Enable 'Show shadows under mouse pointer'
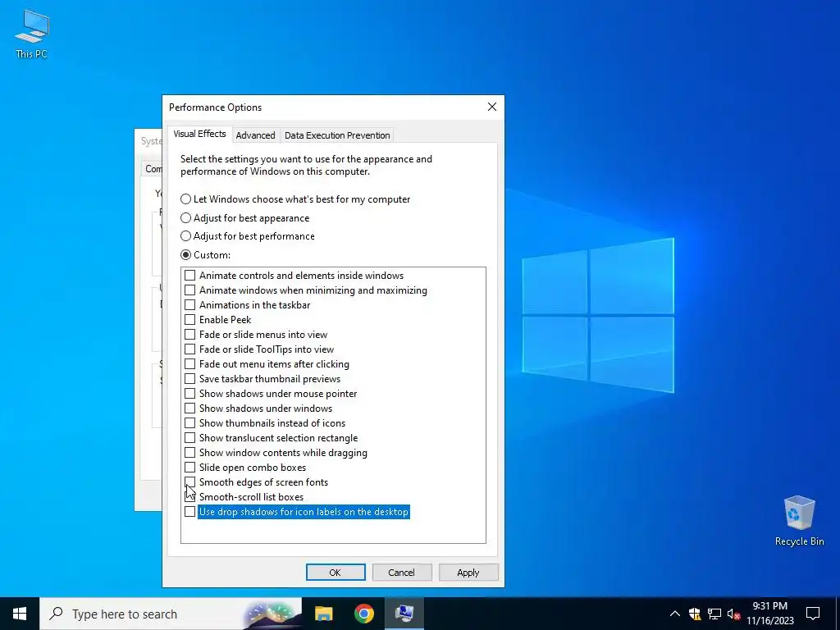The height and width of the screenshot is (630, 840). (x=189, y=393)
